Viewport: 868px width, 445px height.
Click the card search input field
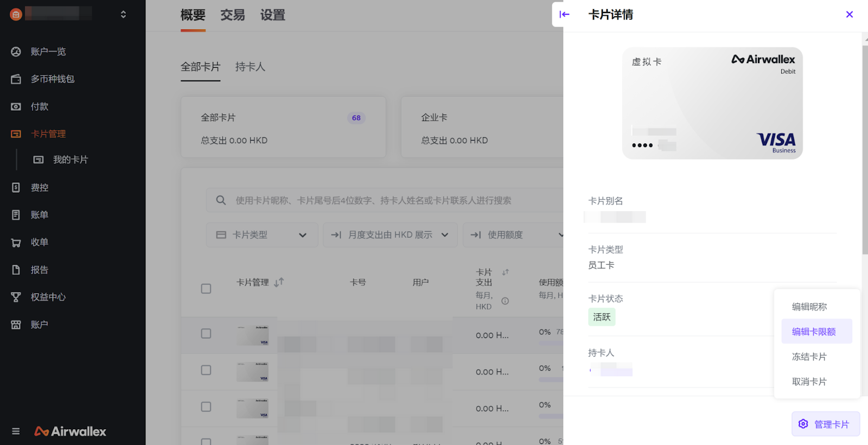point(380,201)
